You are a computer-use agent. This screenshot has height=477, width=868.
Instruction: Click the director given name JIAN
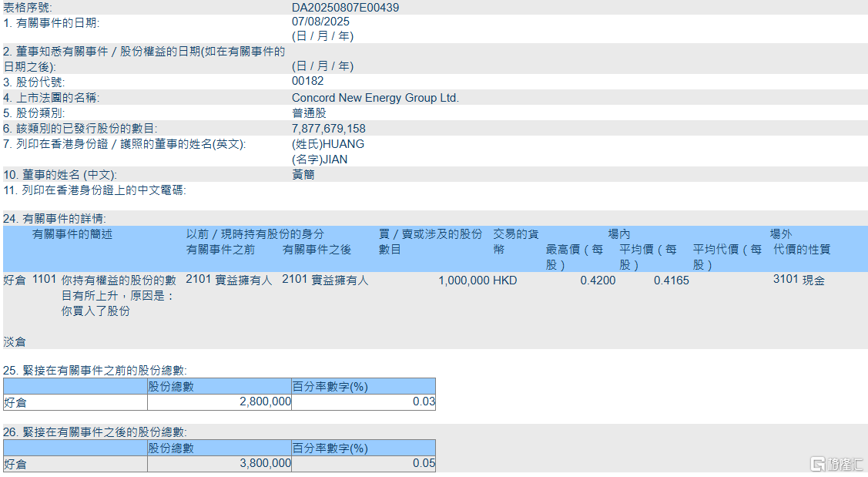click(320, 160)
